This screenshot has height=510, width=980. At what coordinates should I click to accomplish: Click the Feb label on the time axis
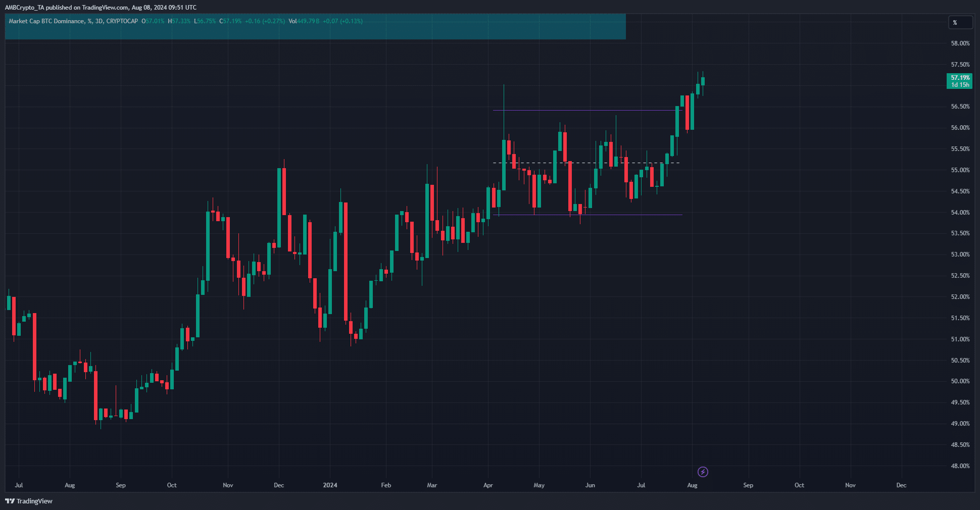pos(386,485)
